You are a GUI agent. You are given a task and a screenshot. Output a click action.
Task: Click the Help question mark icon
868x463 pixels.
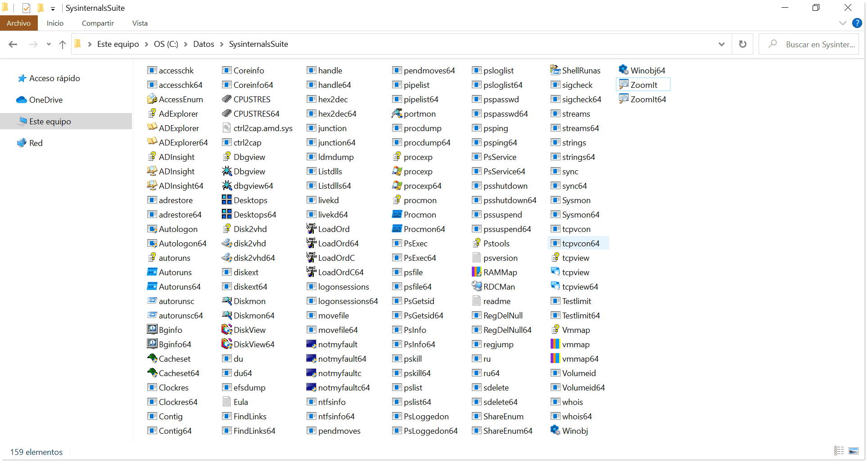click(x=857, y=23)
